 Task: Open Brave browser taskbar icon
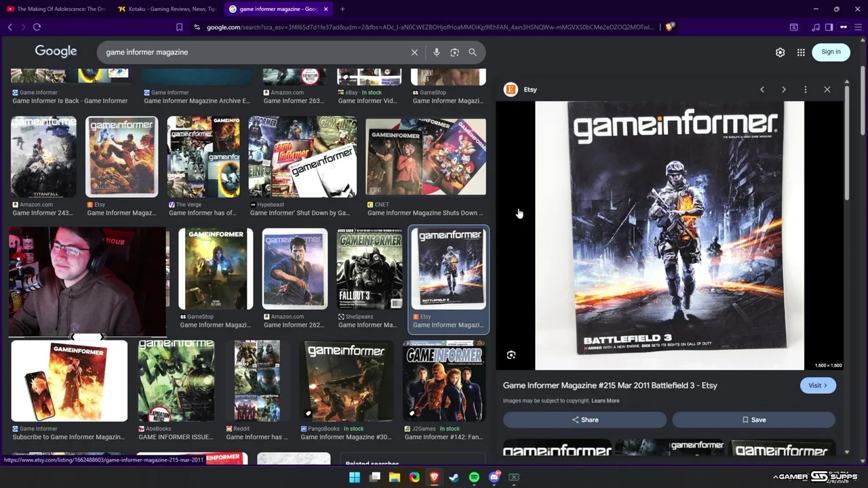point(434,477)
